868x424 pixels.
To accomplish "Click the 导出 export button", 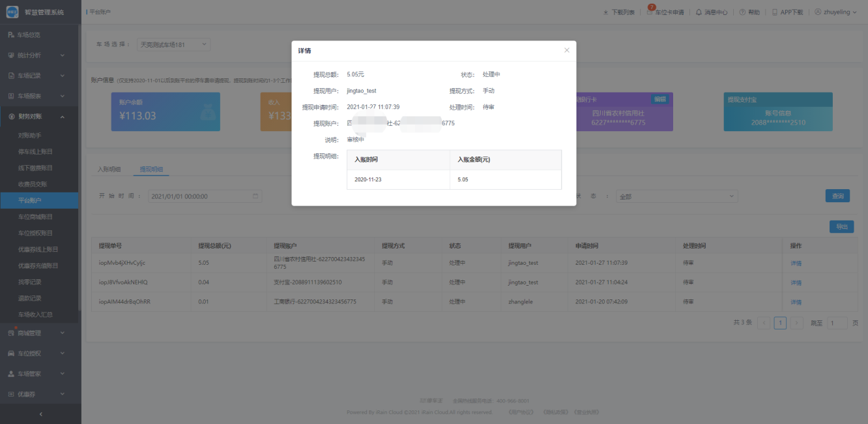I will click(841, 227).
